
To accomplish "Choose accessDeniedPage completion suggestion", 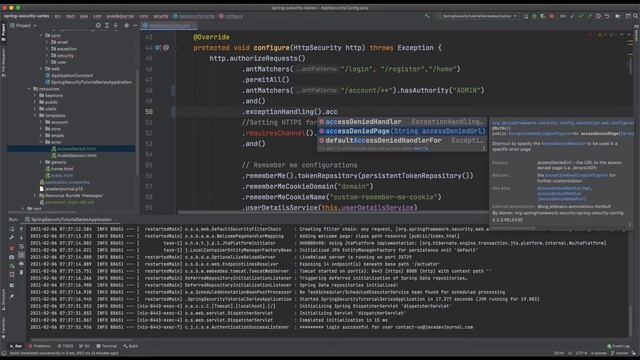I will coord(402,131).
